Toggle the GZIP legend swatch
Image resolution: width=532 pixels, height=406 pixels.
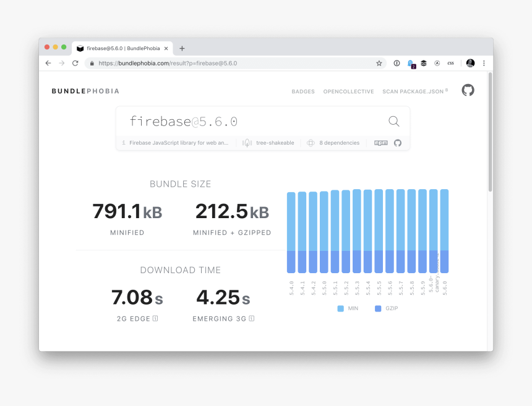coord(378,308)
